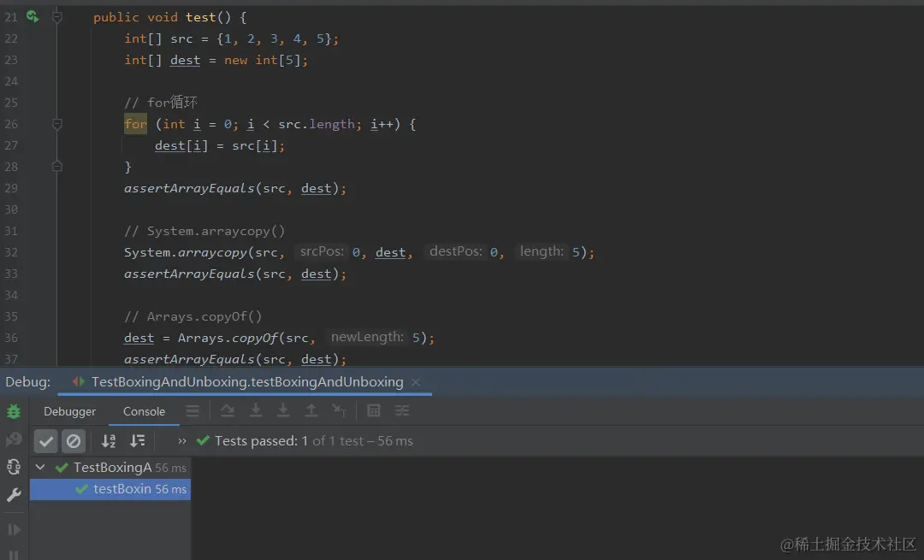Click 'src' variable declaration on line 22
Screen dimensions: 924x560
tap(181, 38)
